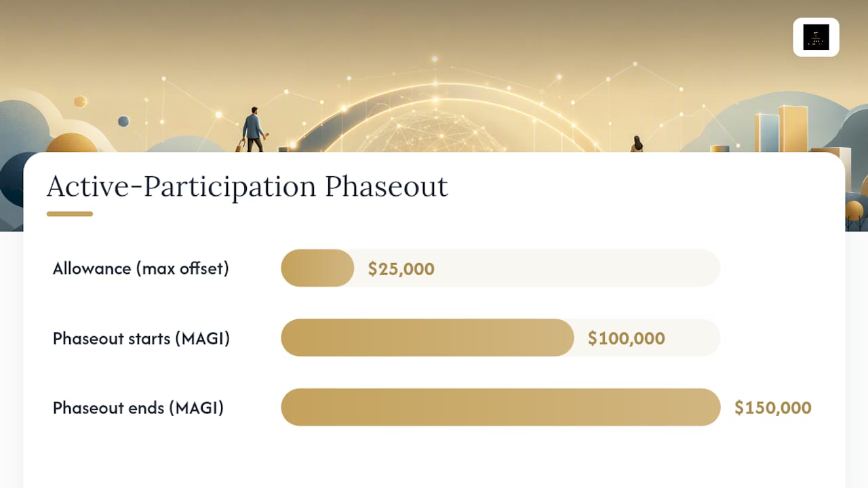Click the logo icon in top-right corner

816,37
